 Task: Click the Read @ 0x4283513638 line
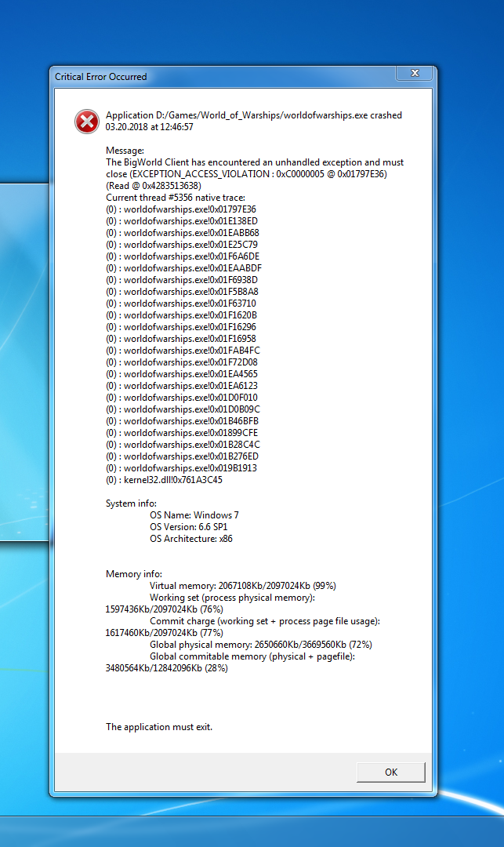pyautogui.click(x=154, y=186)
